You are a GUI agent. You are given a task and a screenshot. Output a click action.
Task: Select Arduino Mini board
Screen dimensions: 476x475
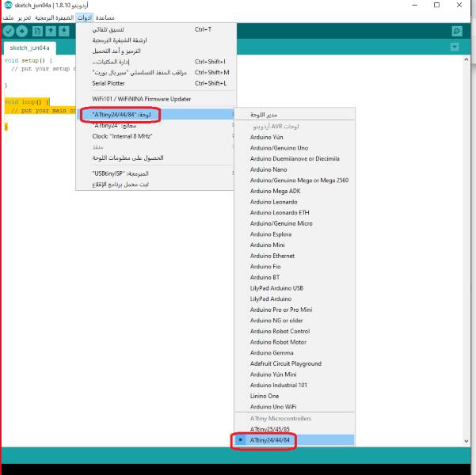(295, 245)
